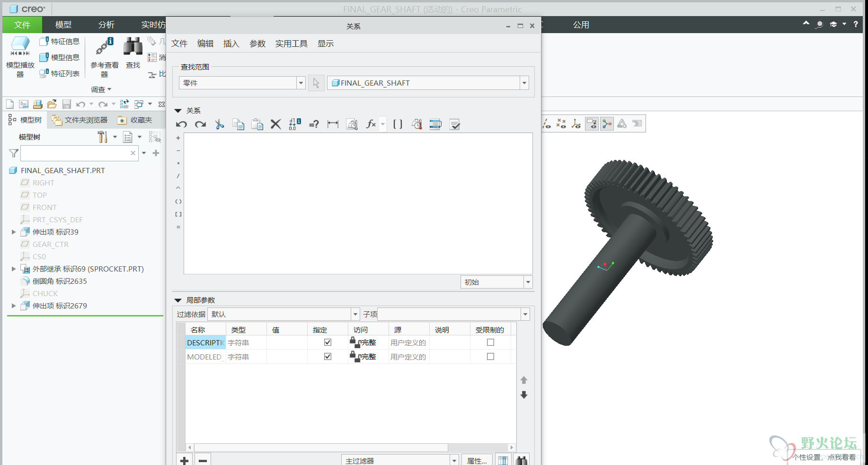Click the sort relations list icon
This screenshot has width=868, height=465.
click(435, 124)
